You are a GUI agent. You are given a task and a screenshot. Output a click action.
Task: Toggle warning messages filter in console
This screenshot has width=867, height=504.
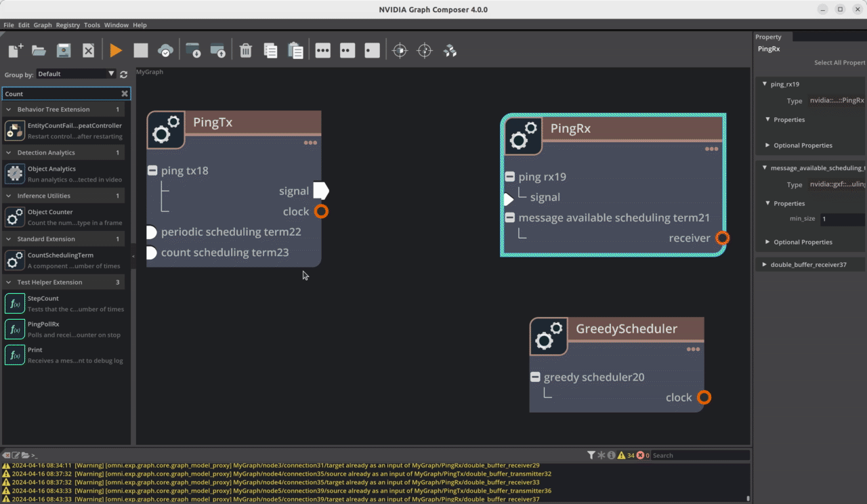[x=621, y=455]
